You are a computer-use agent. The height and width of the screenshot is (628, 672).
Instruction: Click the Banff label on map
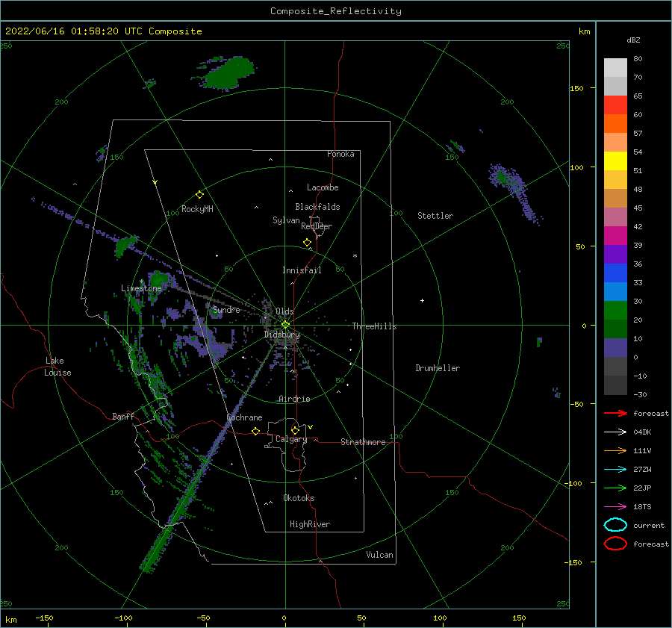click(123, 416)
